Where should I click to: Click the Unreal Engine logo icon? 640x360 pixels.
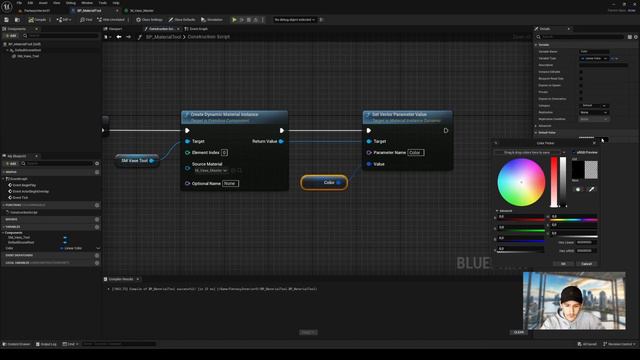(7, 7)
